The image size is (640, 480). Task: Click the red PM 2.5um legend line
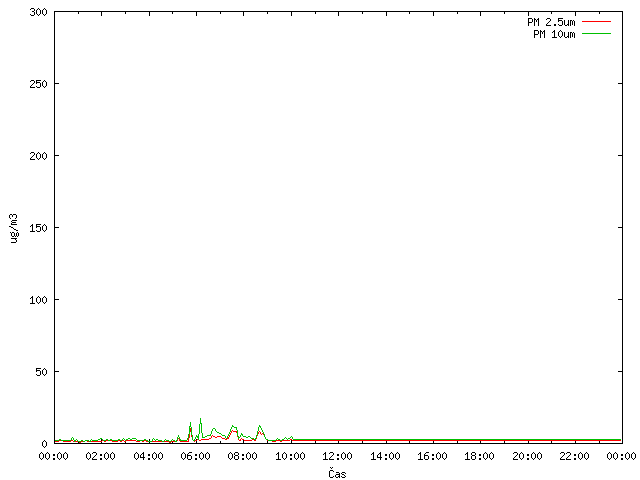pos(596,22)
